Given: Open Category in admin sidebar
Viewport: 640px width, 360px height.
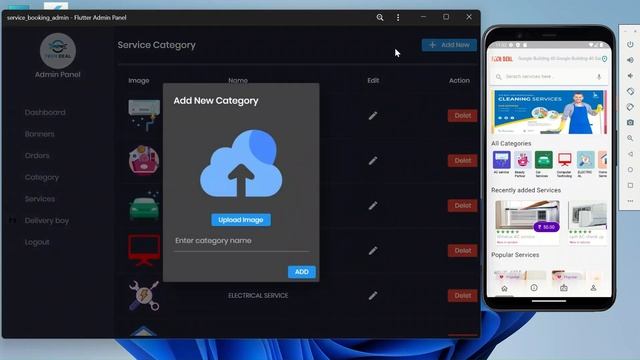Looking at the screenshot, I should pos(42,177).
